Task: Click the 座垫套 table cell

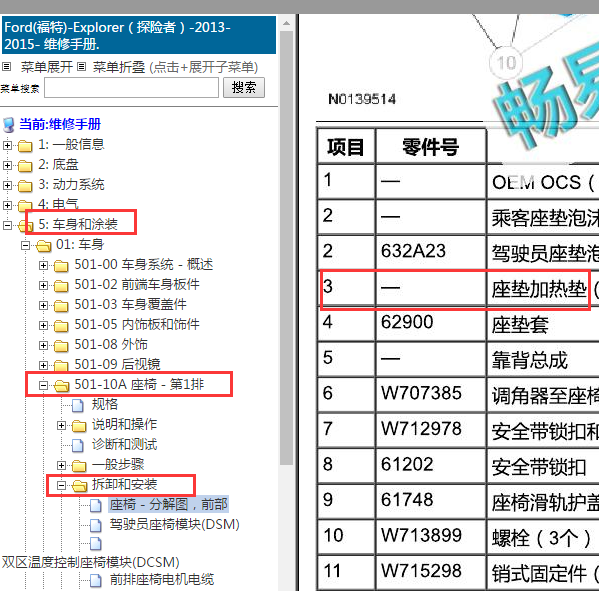Action: pyautogui.click(x=543, y=324)
